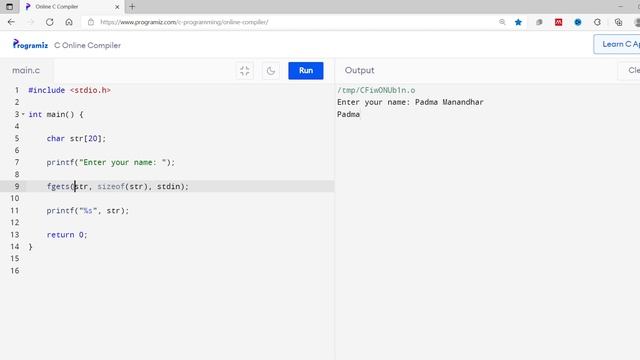Click 'Enter your name: Padma Manandhar' output
The image size is (640, 360).
coord(410,102)
